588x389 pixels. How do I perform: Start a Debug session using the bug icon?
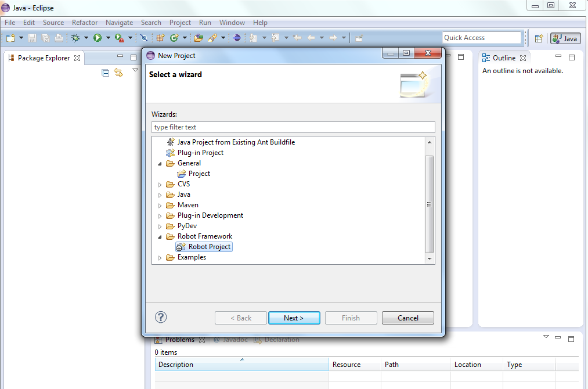[75, 38]
